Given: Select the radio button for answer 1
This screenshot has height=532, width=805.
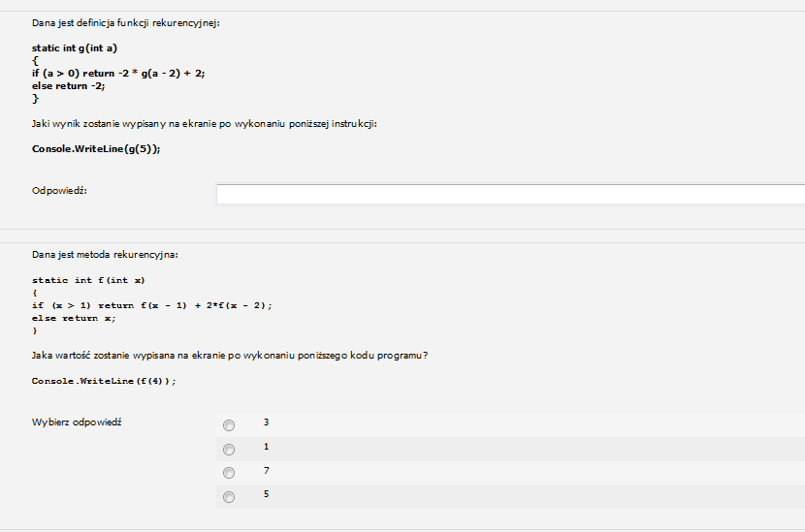Looking at the screenshot, I should [x=229, y=450].
